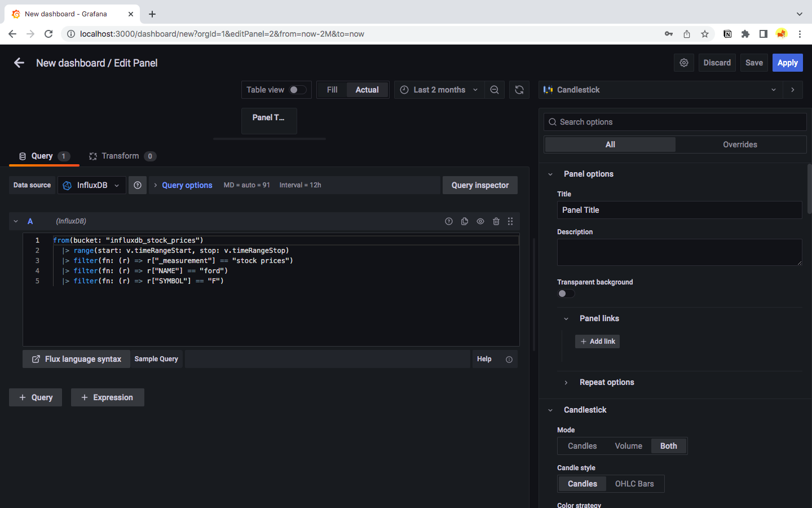Open browser extensions puzzle icon
The width and height of the screenshot is (812, 508).
click(x=745, y=34)
